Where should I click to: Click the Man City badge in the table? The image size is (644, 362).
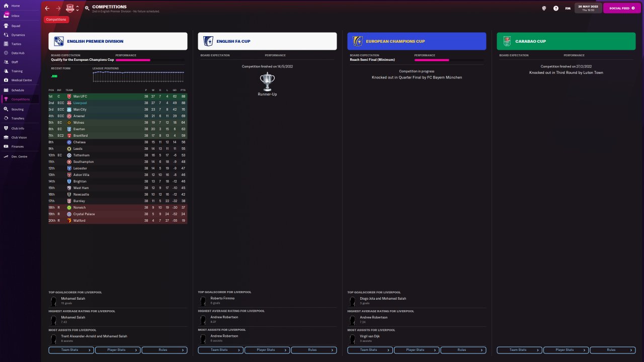(69, 109)
